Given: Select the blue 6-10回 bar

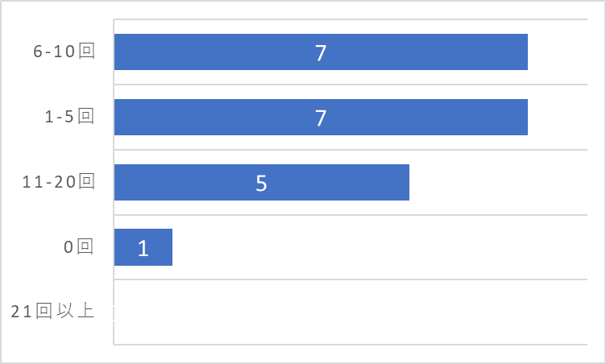Looking at the screenshot, I should click(321, 52).
